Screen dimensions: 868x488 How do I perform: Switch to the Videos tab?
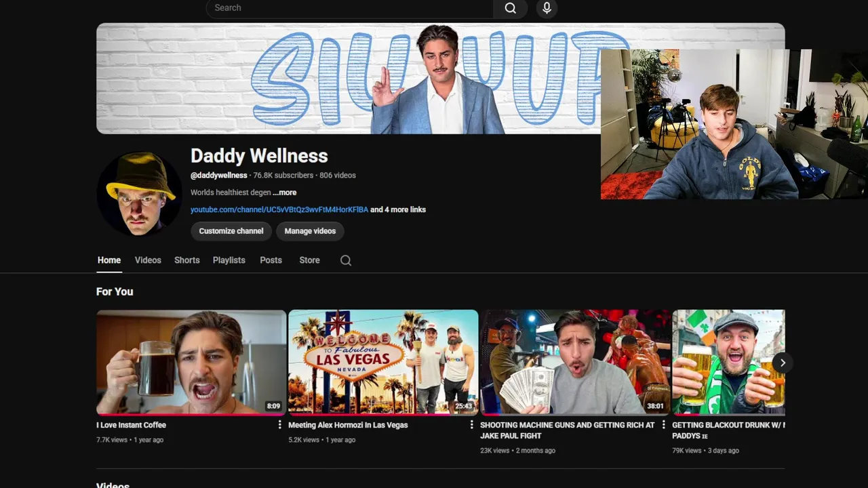[x=148, y=260]
